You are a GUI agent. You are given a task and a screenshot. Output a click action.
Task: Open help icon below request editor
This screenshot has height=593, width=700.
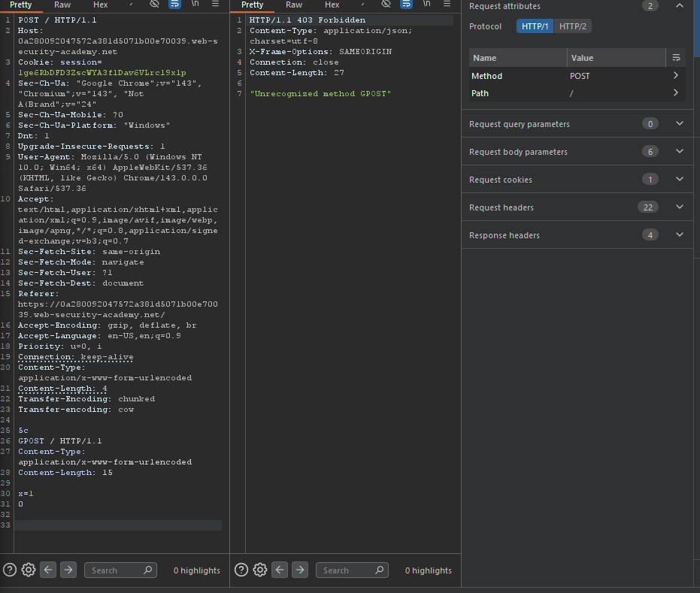click(10, 570)
